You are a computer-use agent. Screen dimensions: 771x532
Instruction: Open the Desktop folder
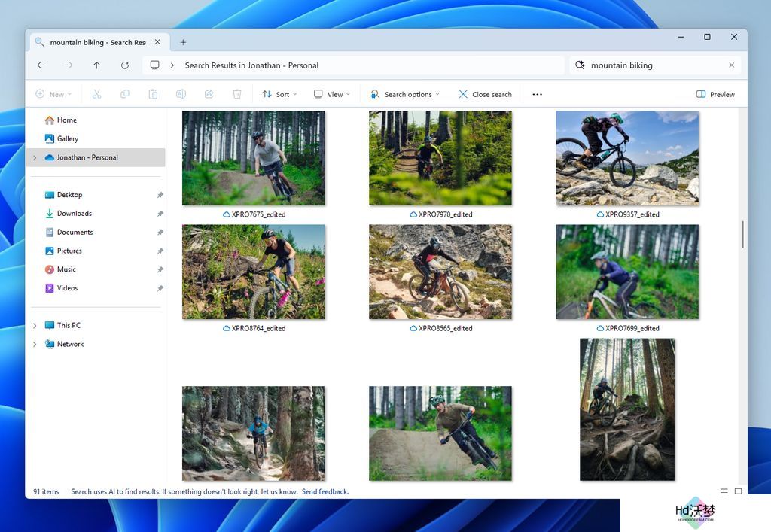point(70,195)
